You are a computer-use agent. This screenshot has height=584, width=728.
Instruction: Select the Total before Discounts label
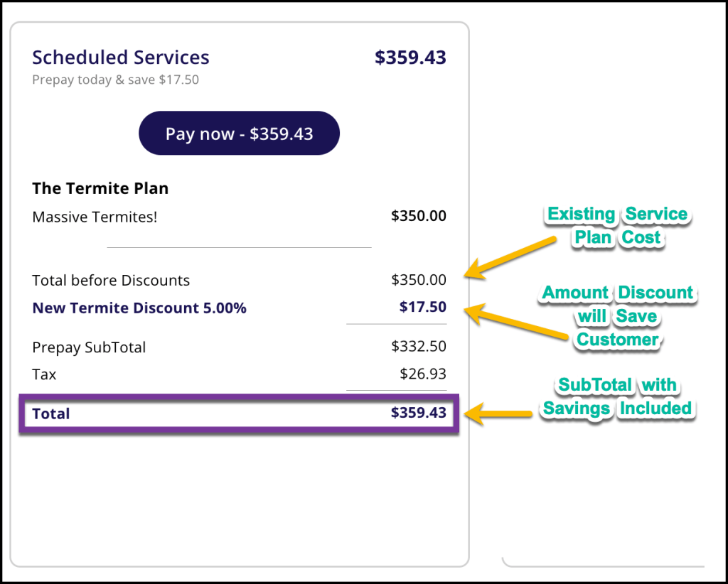coord(111,281)
